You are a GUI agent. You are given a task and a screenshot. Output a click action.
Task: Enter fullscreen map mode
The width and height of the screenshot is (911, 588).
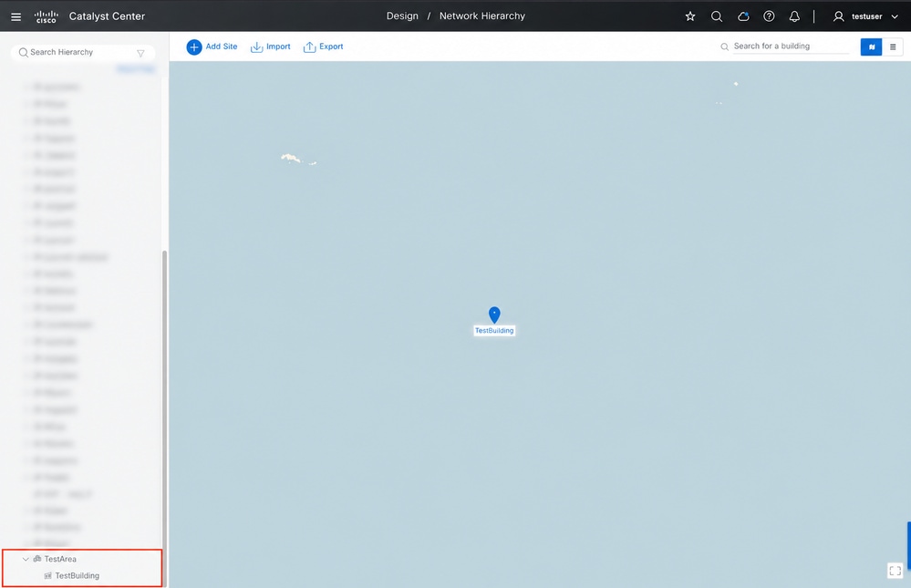895,571
